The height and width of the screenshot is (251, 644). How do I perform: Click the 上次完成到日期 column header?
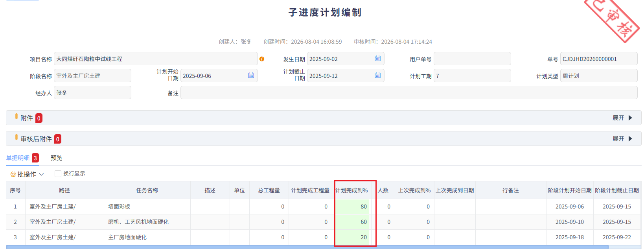pos(455,190)
